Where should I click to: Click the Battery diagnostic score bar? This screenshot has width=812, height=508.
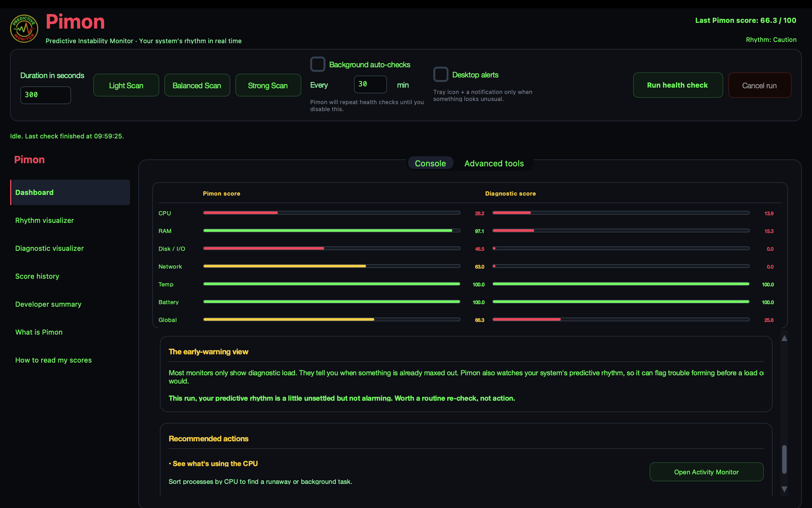(621, 302)
